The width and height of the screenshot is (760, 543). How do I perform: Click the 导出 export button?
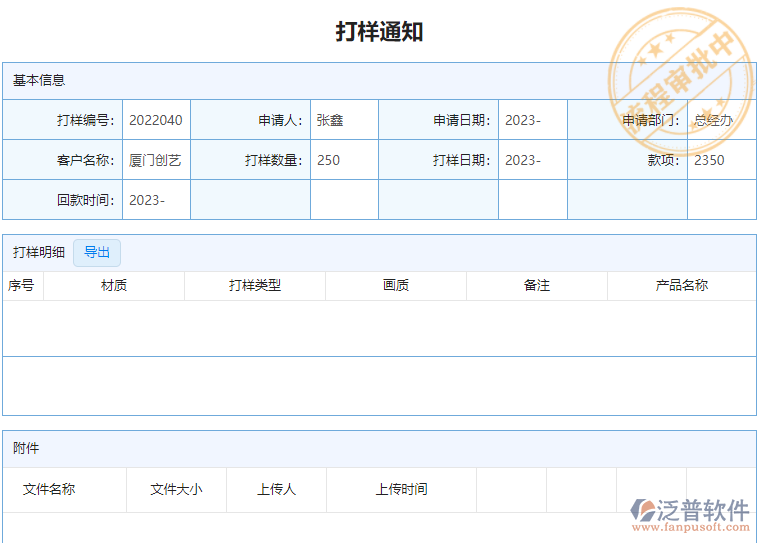pyautogui.click(x=96, y=253)
